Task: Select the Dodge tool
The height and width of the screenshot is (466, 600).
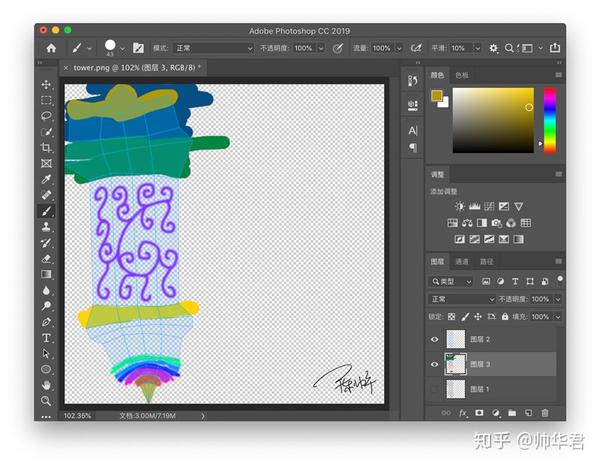Action: click(x=46, y=306)
